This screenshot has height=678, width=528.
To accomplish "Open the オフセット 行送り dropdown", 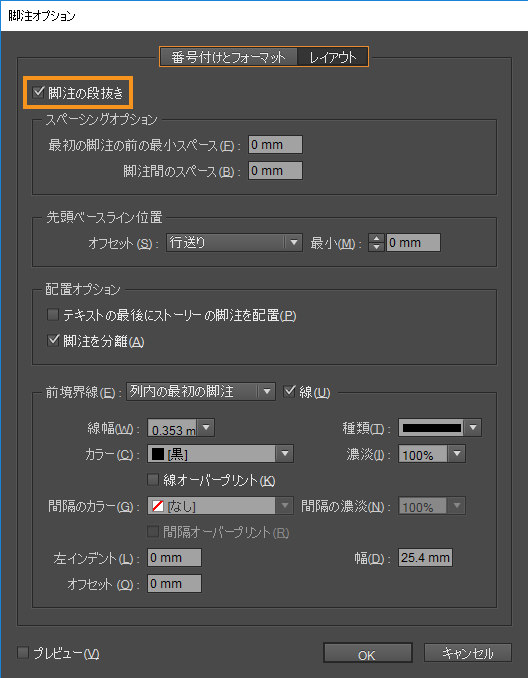I will [234, 243].
